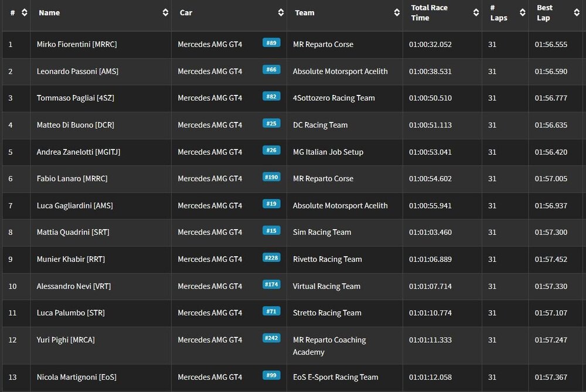Image resolution: width=586 pixels, height=392 pixels.
Task: Click the #19 car number badge
Action: click(x=271, y=204)
